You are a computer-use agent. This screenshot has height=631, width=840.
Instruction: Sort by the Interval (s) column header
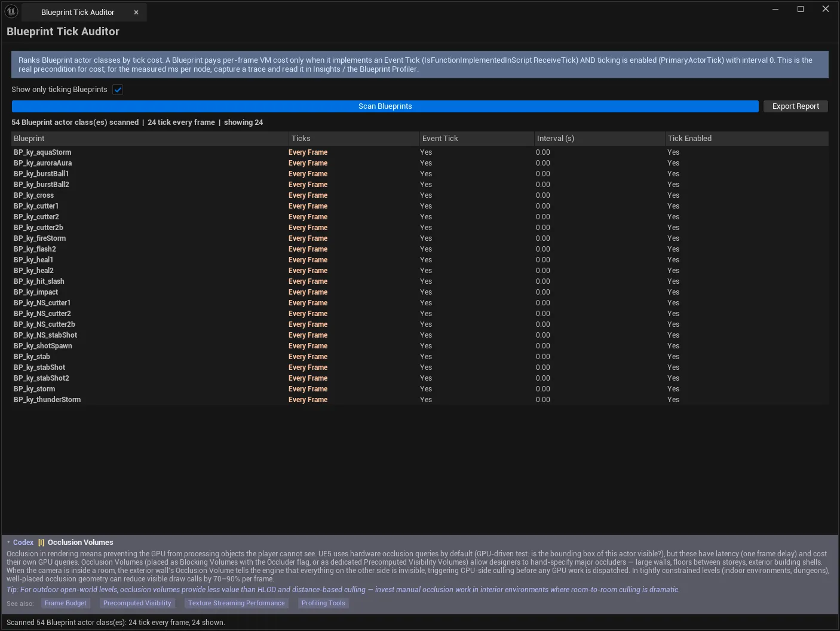tap(600, 139)
